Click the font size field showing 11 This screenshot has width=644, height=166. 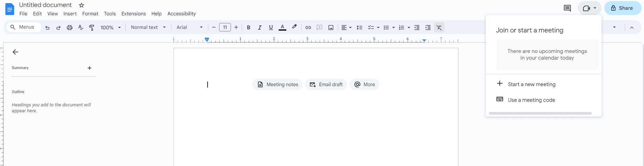point(225,27)
